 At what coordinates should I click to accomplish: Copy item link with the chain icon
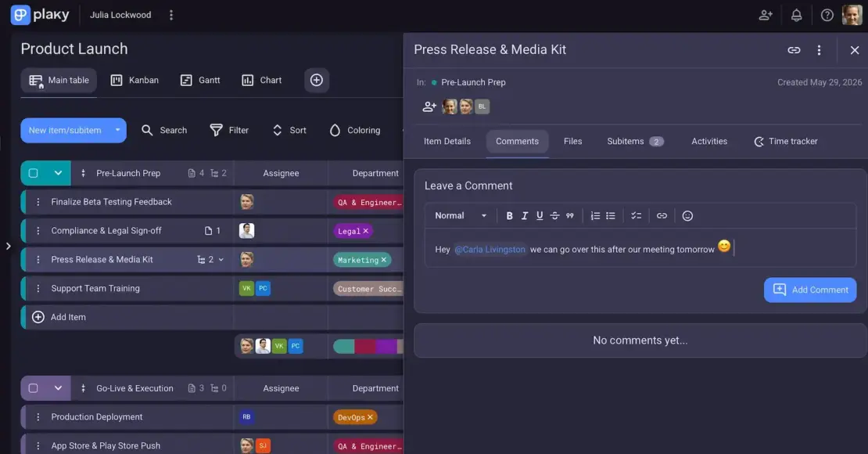pyautogui.click(x=794, y=50)
